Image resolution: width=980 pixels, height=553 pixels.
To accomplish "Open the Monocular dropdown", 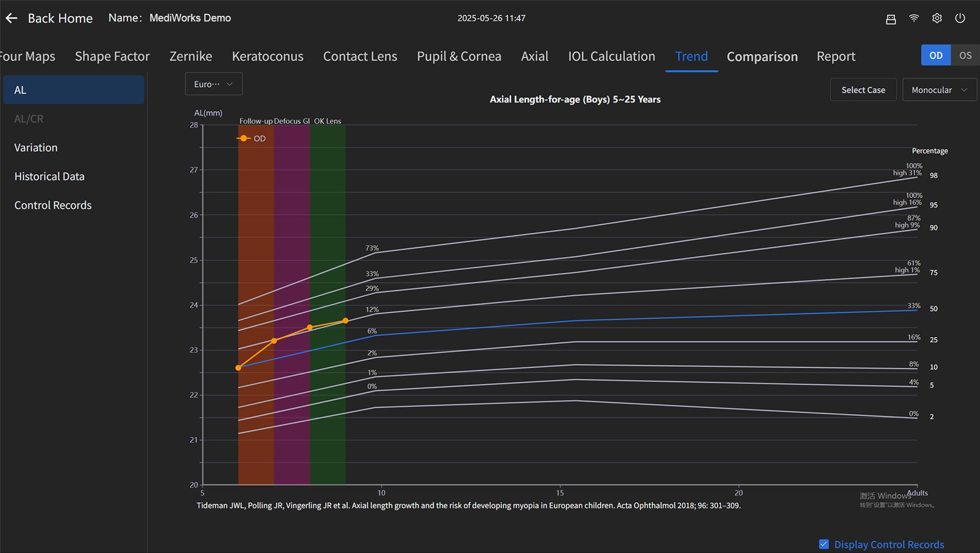I will point(939,90).
